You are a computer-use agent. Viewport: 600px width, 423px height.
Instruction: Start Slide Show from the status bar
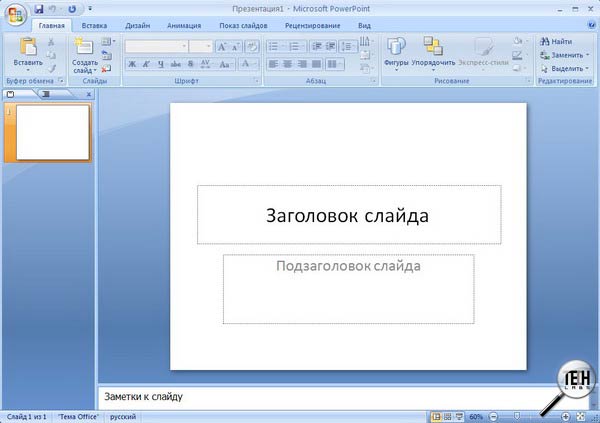click(x=459, y=416)
